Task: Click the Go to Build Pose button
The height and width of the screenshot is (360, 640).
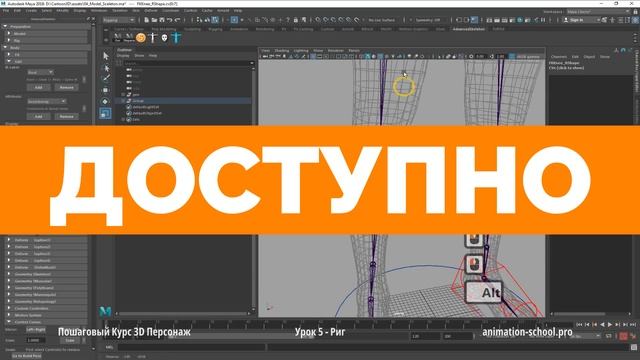Action: pos(26,356)
